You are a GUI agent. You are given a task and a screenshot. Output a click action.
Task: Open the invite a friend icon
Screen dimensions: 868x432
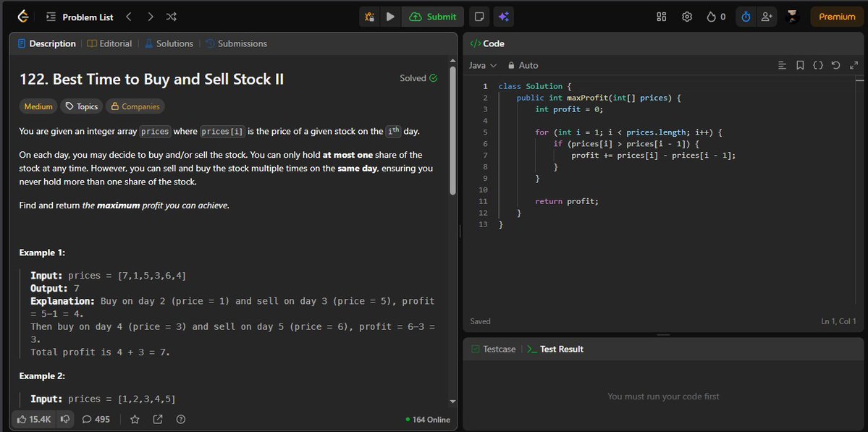(766, 16)
